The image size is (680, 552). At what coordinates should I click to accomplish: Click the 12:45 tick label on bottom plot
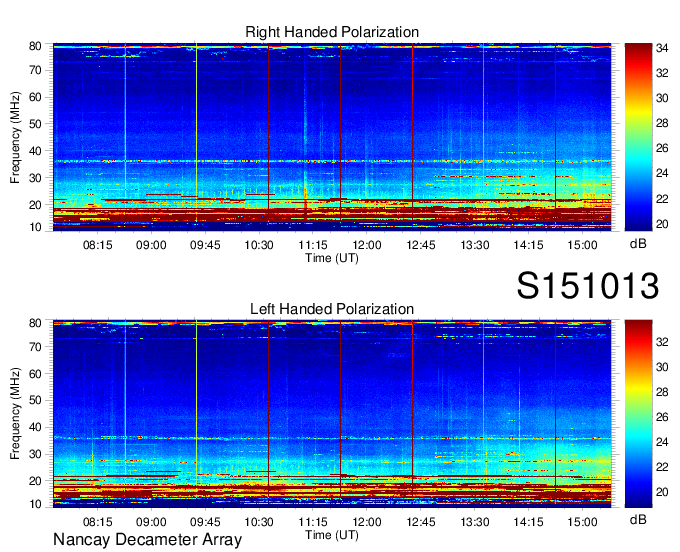tap(421, 522)
